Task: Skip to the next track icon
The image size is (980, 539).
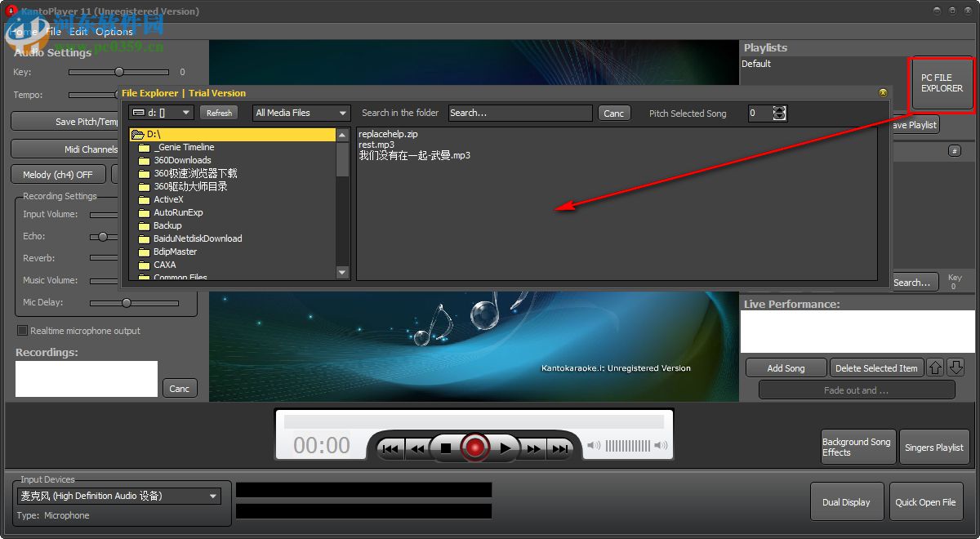Action: point(561,448)
